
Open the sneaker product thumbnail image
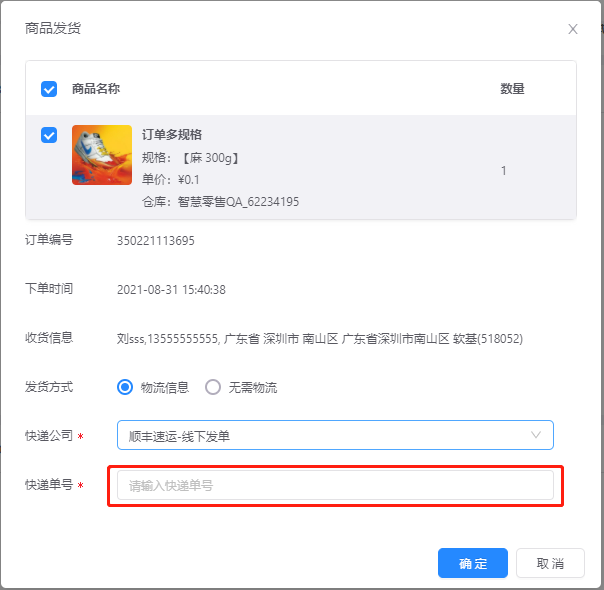pos(102,155)
